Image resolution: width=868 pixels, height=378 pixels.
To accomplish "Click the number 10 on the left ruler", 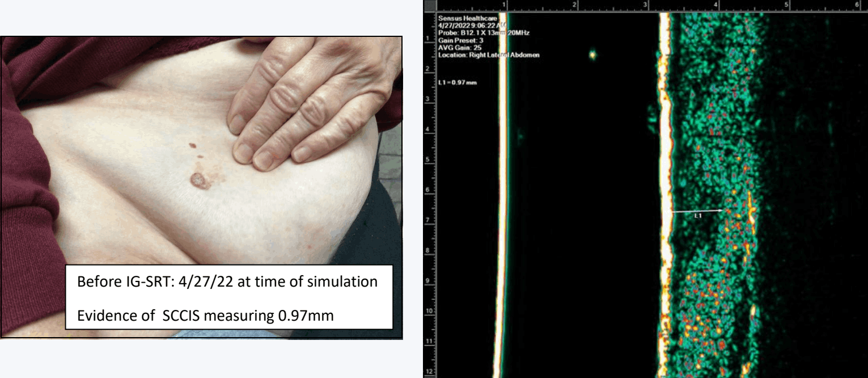I will pyautogui.click(x=428, y=311).
